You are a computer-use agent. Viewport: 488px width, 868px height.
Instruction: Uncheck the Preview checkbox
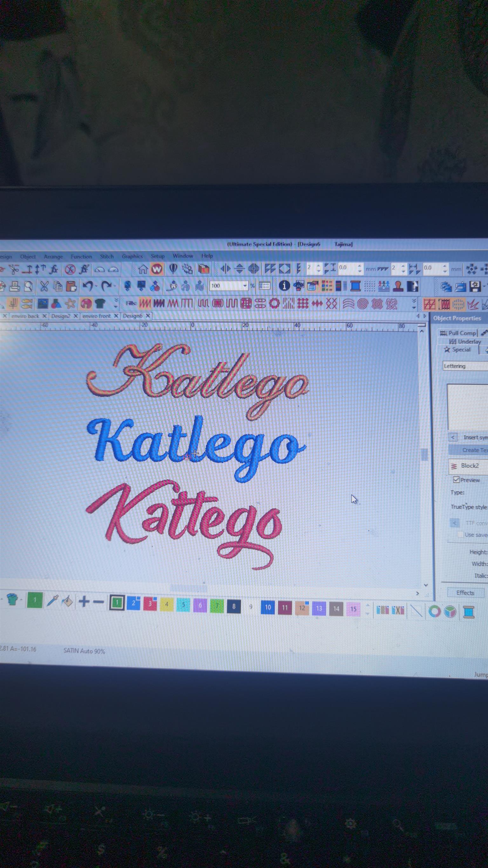(456, 480)
